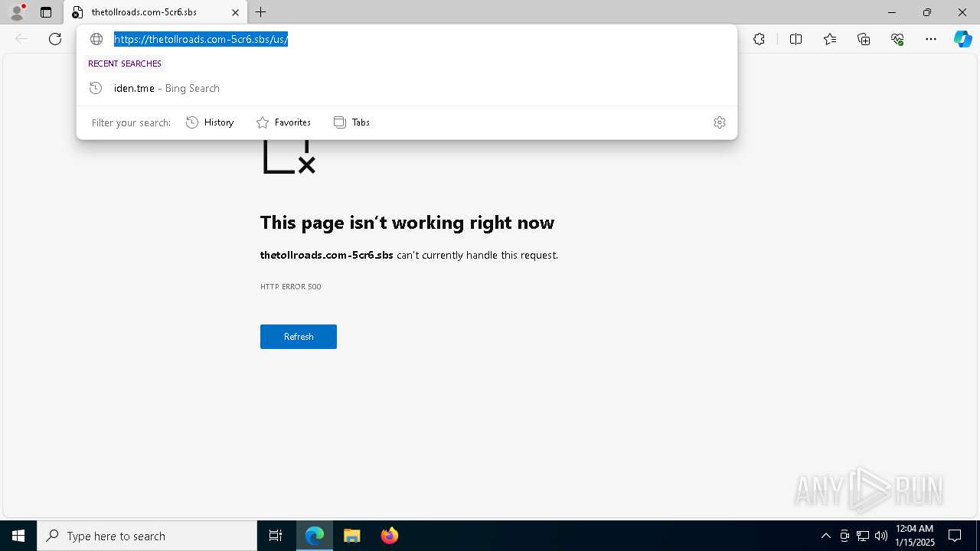Open the notification center icon
This screenshot has height=551, width=980.
click(955, 536)
